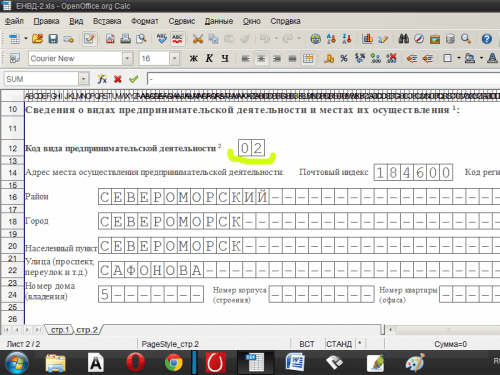The width and height of the screenshot is (500, 375).
Task: Click the ВСТ insert mode indicator
Action: point(307,344)
